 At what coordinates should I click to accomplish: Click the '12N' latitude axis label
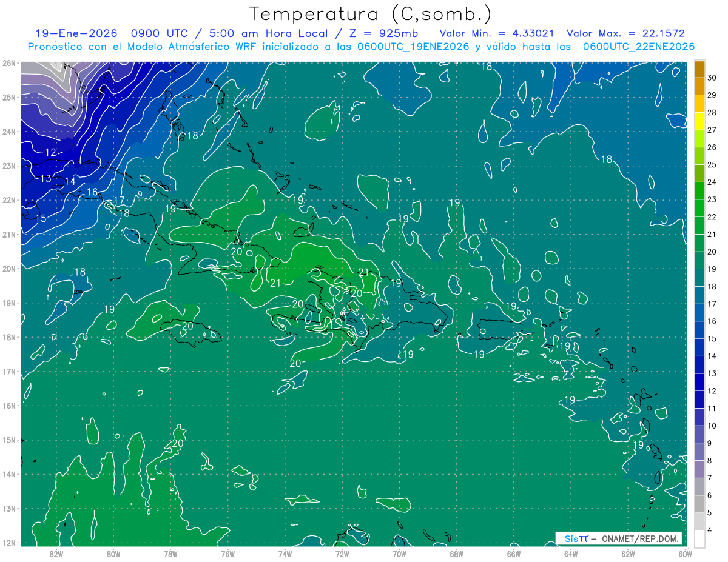coord(8,543)
